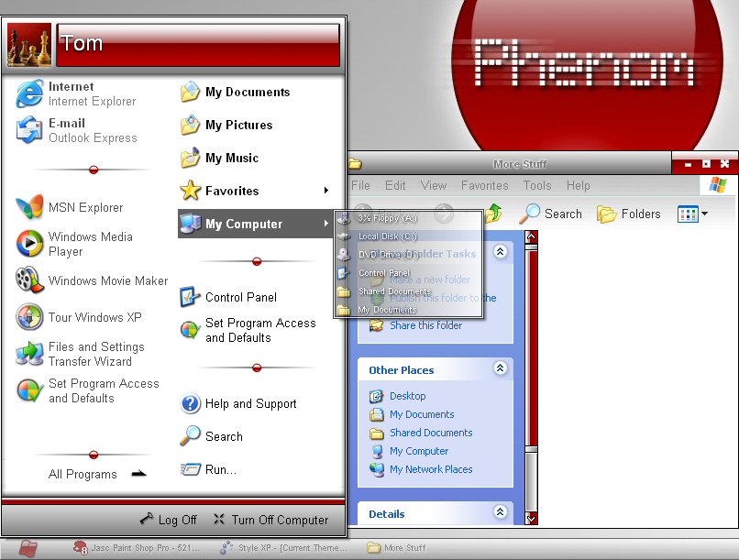Expand My Computer submenu
This screenshot has height=560, width=739.
point(255,224)
